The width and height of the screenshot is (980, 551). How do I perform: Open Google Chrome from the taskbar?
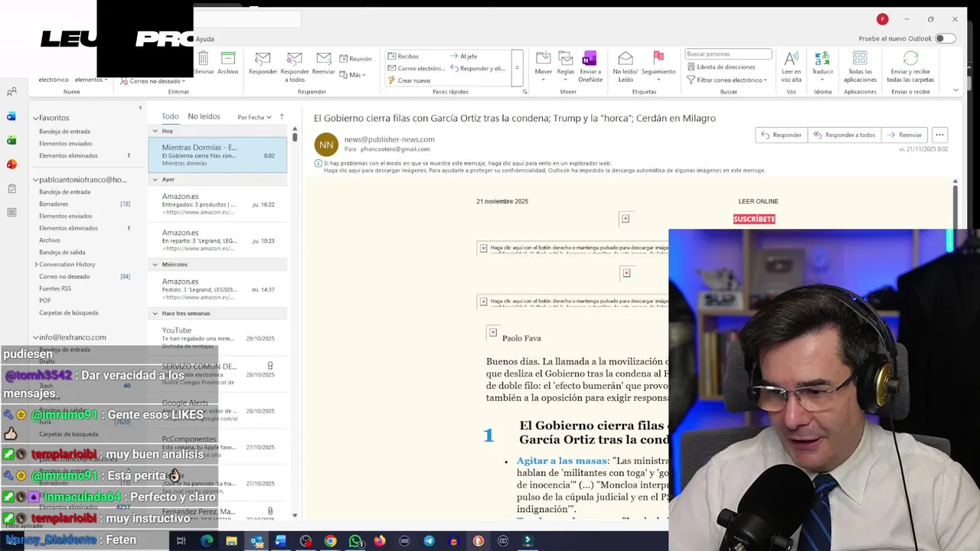[x=330, y=541]
